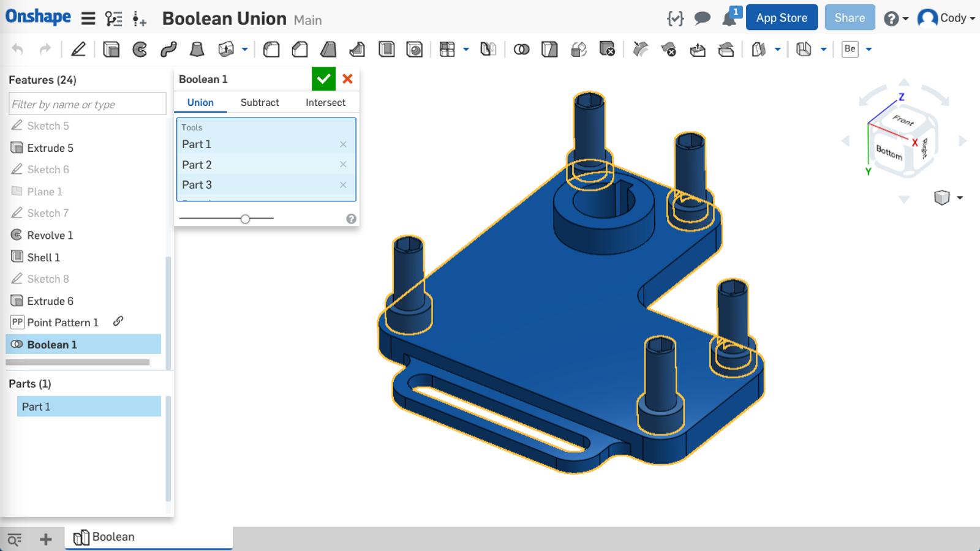Click the rollback slider handle in Boolean dialog

pos(245,219)
